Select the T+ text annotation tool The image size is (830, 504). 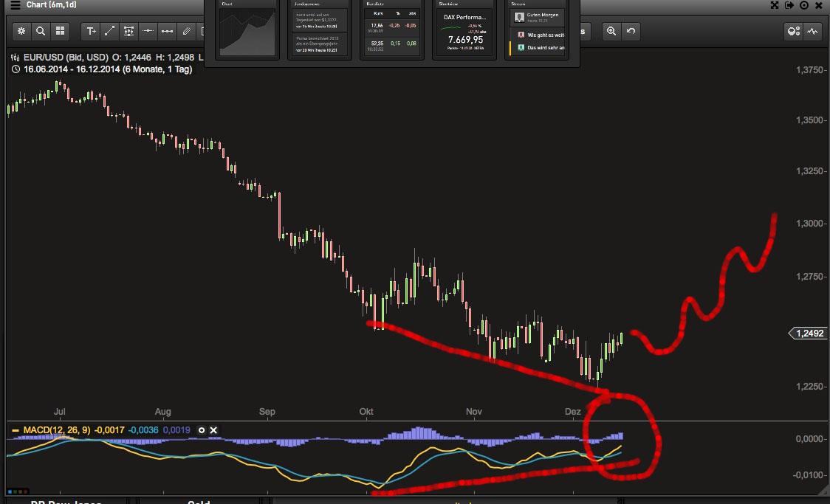91,31
